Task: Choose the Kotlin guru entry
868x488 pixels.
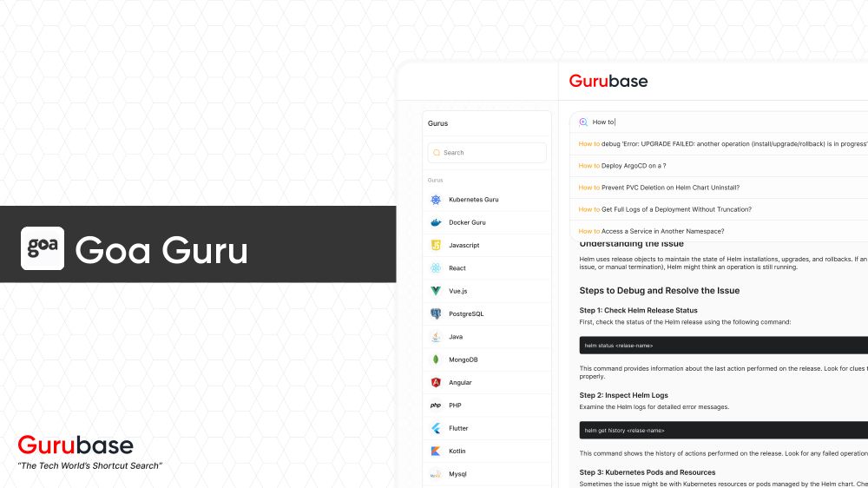Action: click(x=487, y=451)
